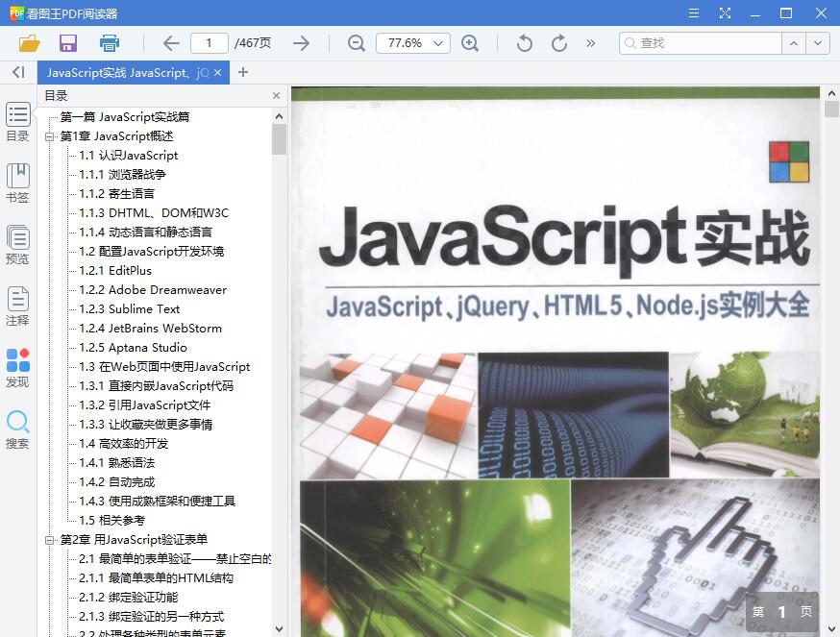This screenshot has height=637, width=840.
Task: Close the 目录 panel
Action: [x=276, y=95]
